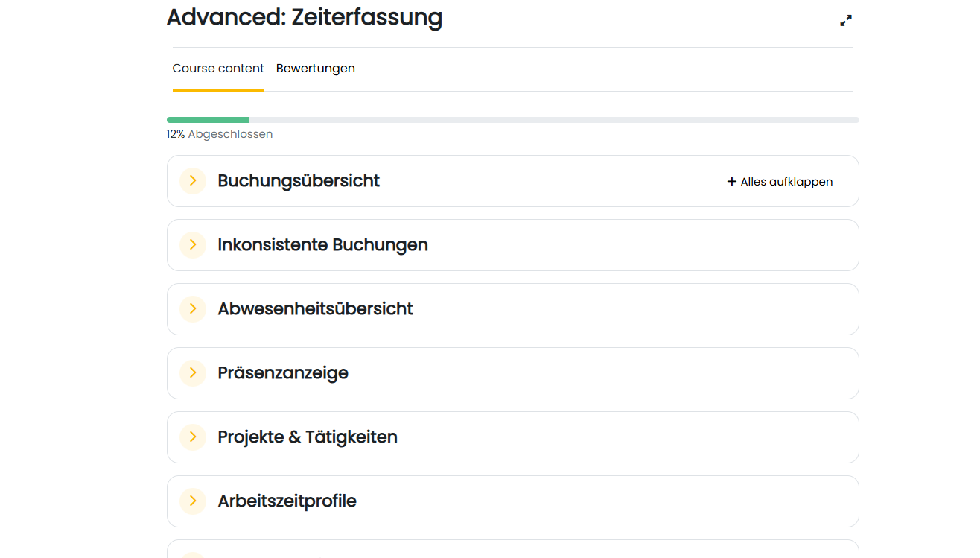This screenshot has height=558, width=980.
Task: Click the 12% Abgeschlossen label
Action: click(220, 135)
